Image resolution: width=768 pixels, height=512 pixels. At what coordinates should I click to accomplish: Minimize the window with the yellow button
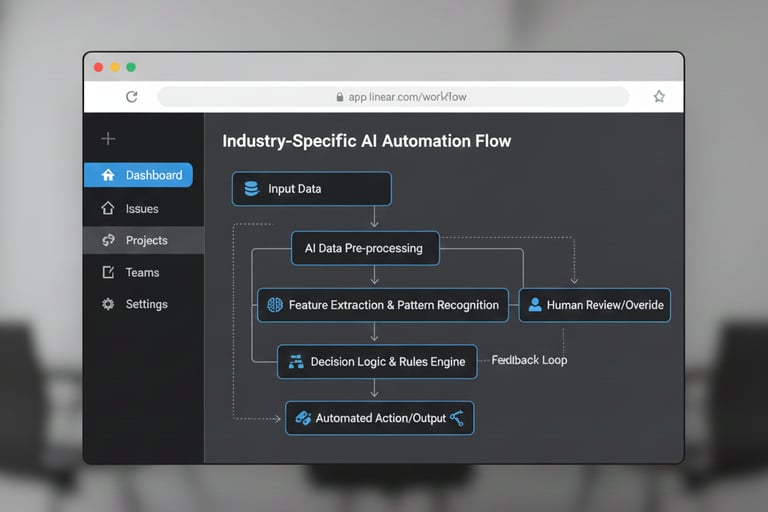click(115, 67)
